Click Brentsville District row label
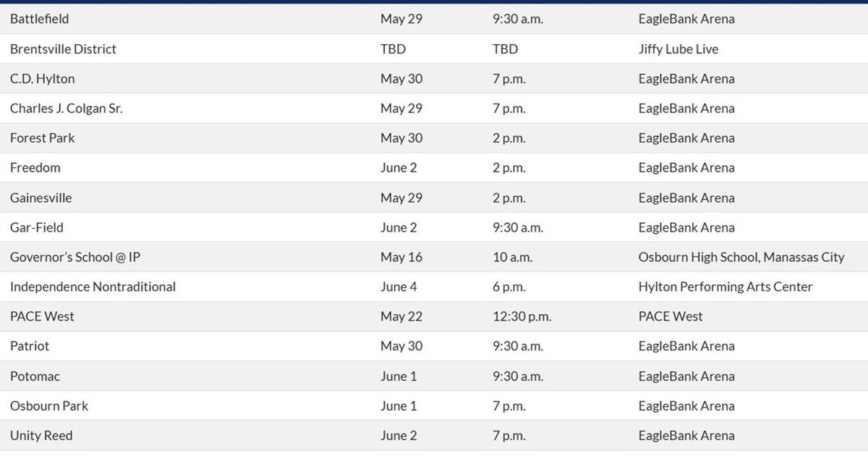The image size is (868, 456). (63, 48)
